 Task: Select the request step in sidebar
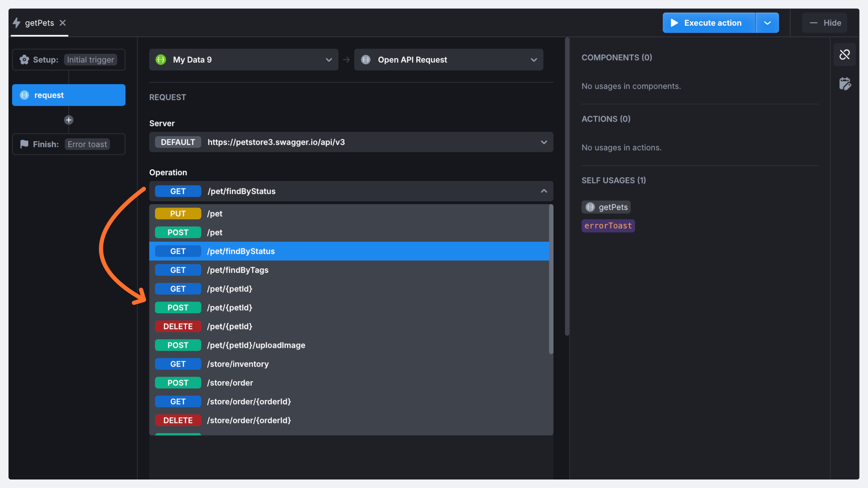click(x=68, y=95)
